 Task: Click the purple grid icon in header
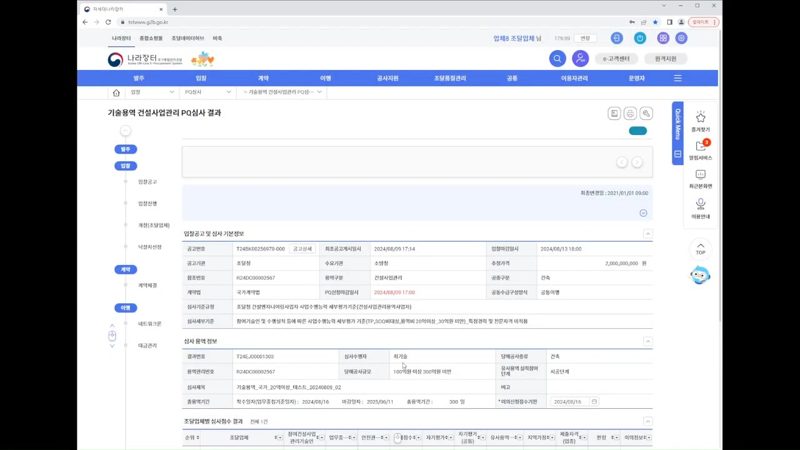tap(663, 38)
